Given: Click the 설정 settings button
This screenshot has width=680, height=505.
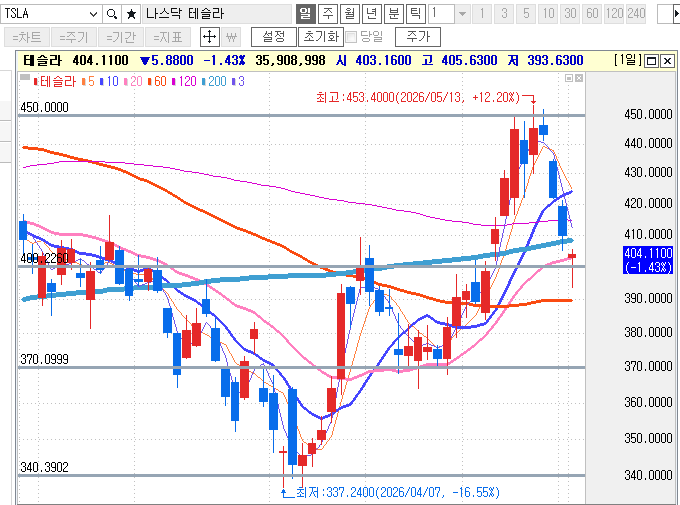Looking at the screenshot, I should (274, 37).
